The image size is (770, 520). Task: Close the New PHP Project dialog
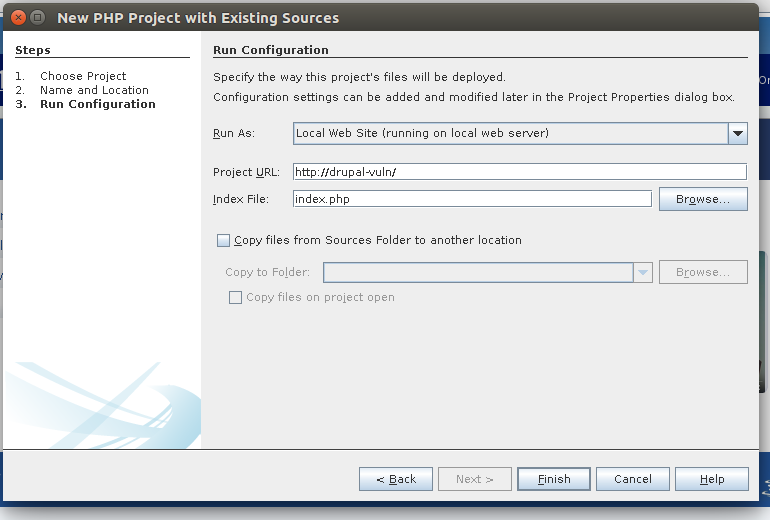click(19, 18)
